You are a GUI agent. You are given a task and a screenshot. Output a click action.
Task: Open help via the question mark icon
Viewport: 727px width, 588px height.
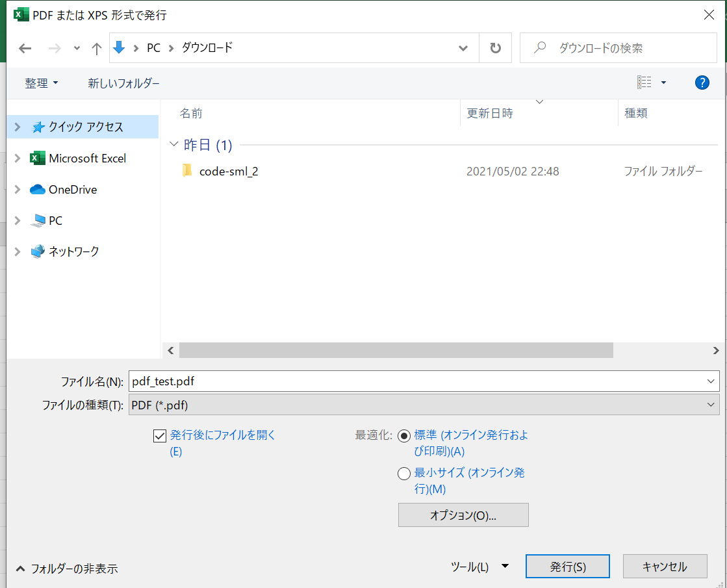pyautogui.click(x=701, y=82)
